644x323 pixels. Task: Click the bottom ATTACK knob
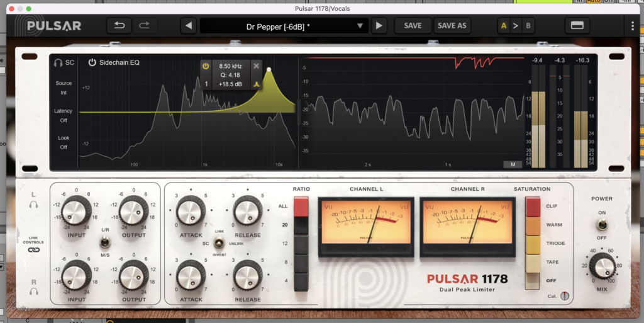[191, 276]
